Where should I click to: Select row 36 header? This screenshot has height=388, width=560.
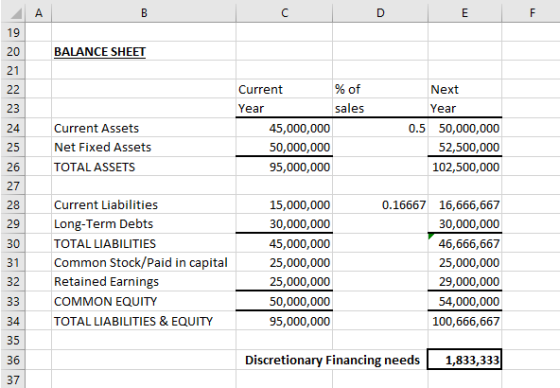click(x=13, y=359)
